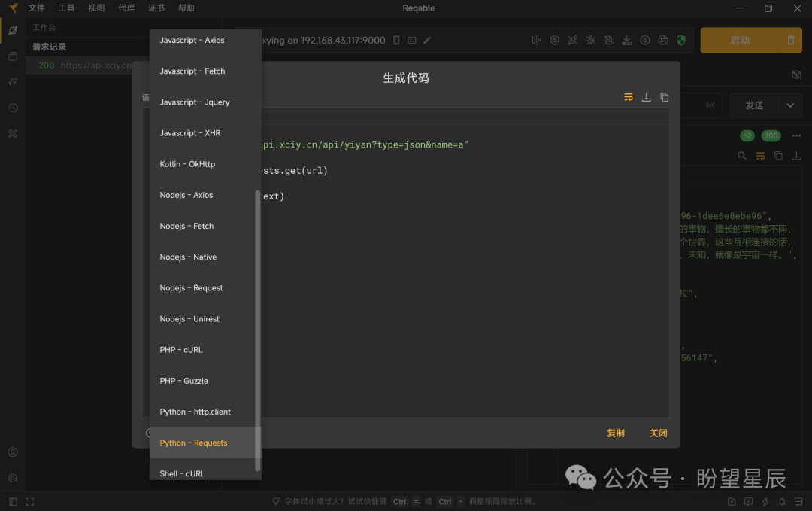Click the fullscreen icon in status bar

pos(30,502)
